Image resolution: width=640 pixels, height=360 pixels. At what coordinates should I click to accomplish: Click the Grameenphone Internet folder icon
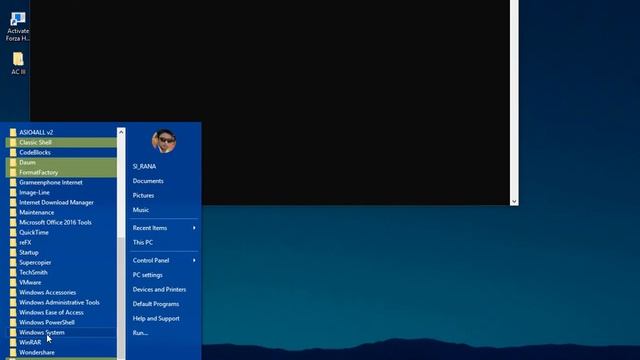click(13, 182)
